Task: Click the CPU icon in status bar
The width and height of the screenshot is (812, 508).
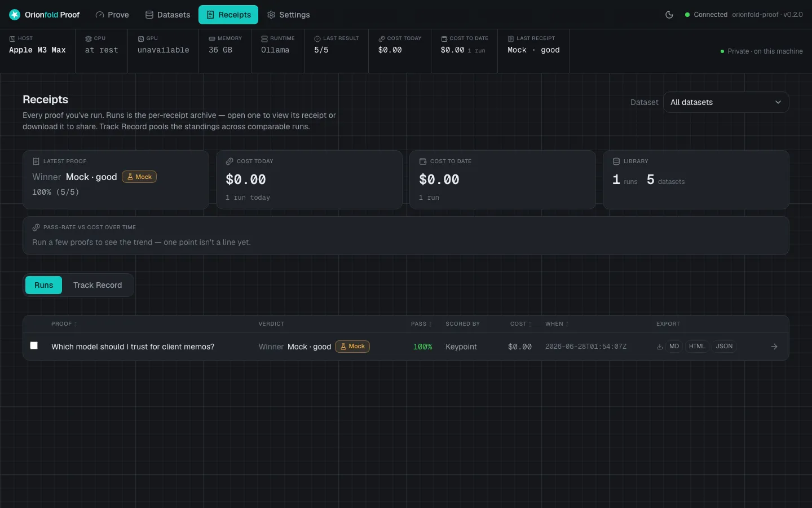Action: [88, 38]
